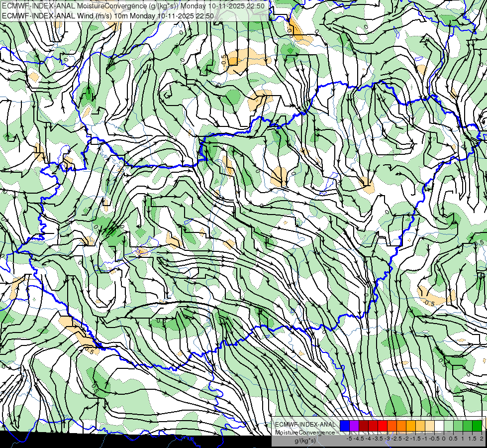
Task: Click the ECMWF-INDEX-ANAL label in the legend
Action: point(305,425)
